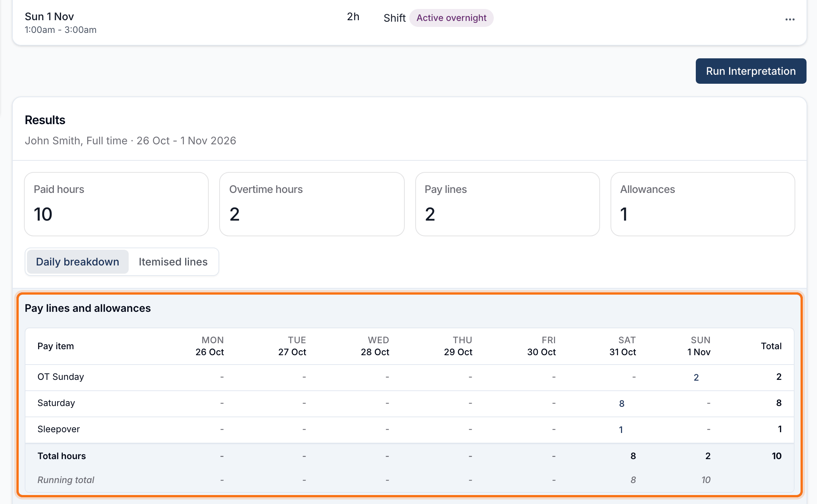
Task: Click the Saturday pay item row label
Action: (x=56, y=403)
